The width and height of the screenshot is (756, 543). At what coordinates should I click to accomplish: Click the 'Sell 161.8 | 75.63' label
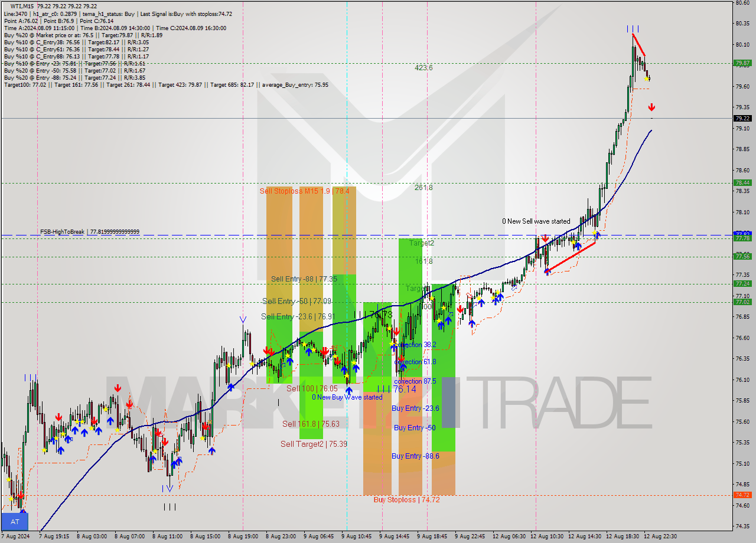(311, 424)
